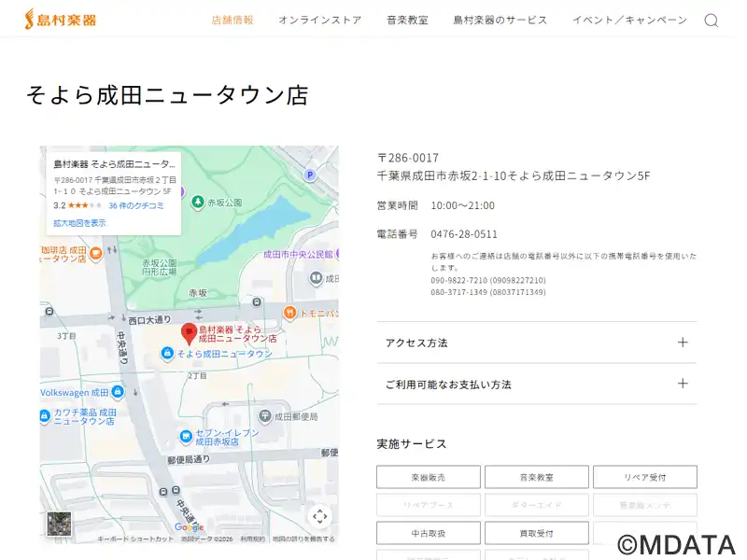Viewport: 747px width, 560px height.
Task: Open the 36 件のクチコミ reviews link
Action: click(x=135, y=205)
